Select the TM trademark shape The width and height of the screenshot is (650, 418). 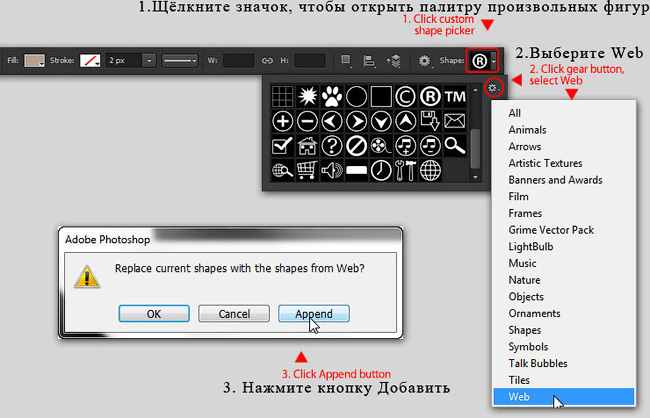tap(455, 97)
